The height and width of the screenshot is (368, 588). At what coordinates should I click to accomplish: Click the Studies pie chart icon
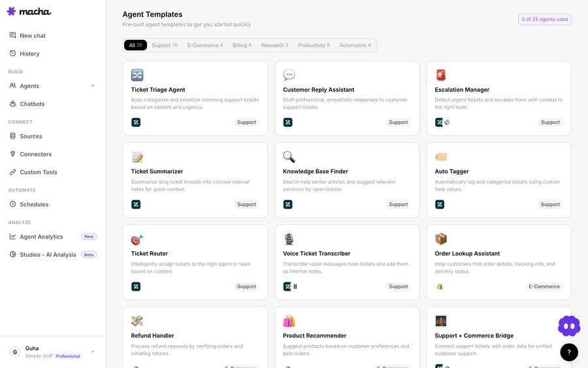[13, 254]
